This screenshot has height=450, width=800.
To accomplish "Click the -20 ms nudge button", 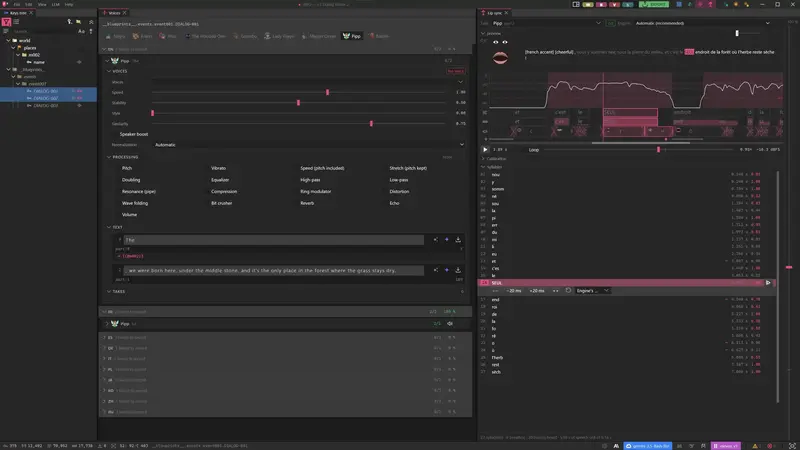I will tap(514, 291).
